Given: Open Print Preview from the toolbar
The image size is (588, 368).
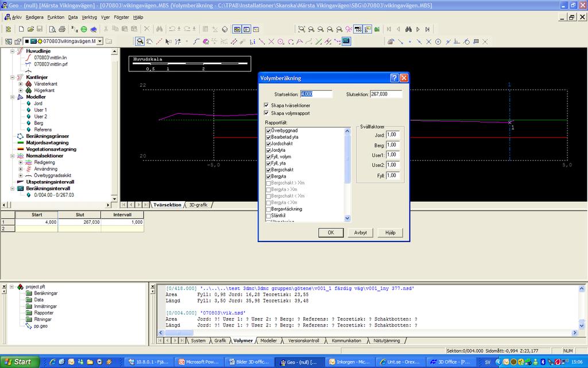Looking at the screenshot, I should (52, 29).
